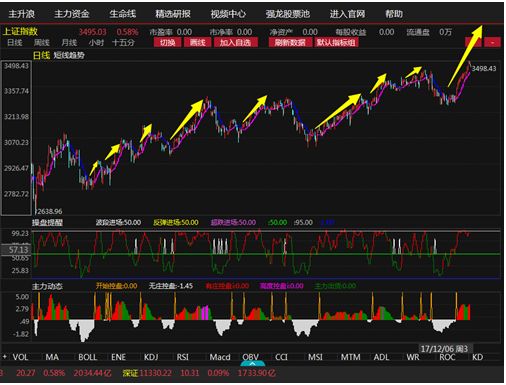Click the 默认指标组 default indicators button

click(336, 42)
